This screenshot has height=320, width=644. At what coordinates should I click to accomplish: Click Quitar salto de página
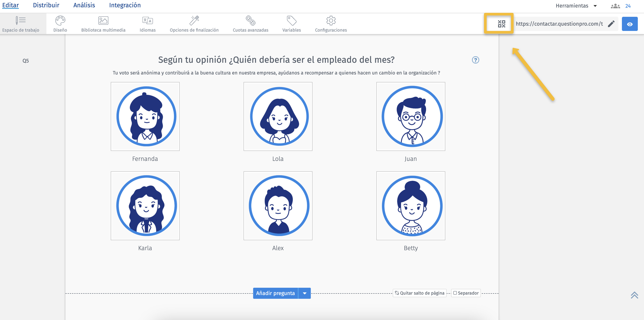pos(419,293)
